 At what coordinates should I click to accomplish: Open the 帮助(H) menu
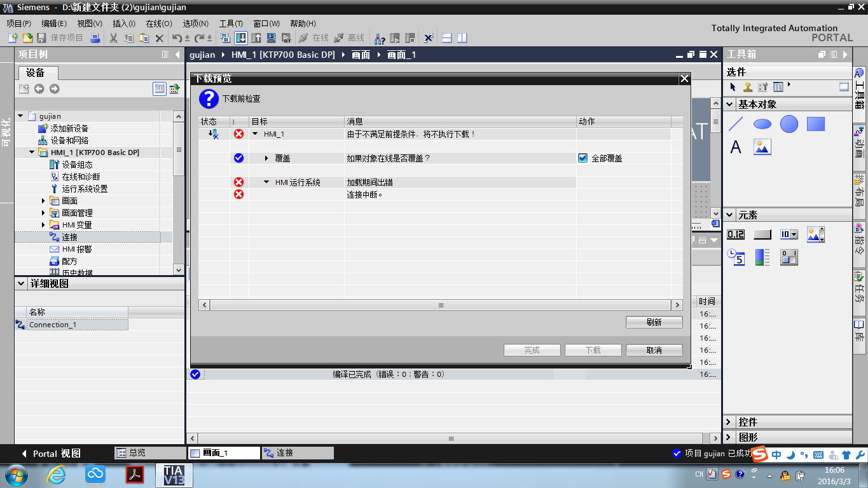click(303, 24)
